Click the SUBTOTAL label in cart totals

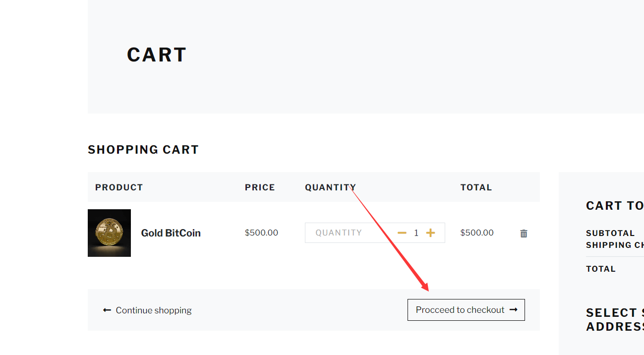(610, 233)
